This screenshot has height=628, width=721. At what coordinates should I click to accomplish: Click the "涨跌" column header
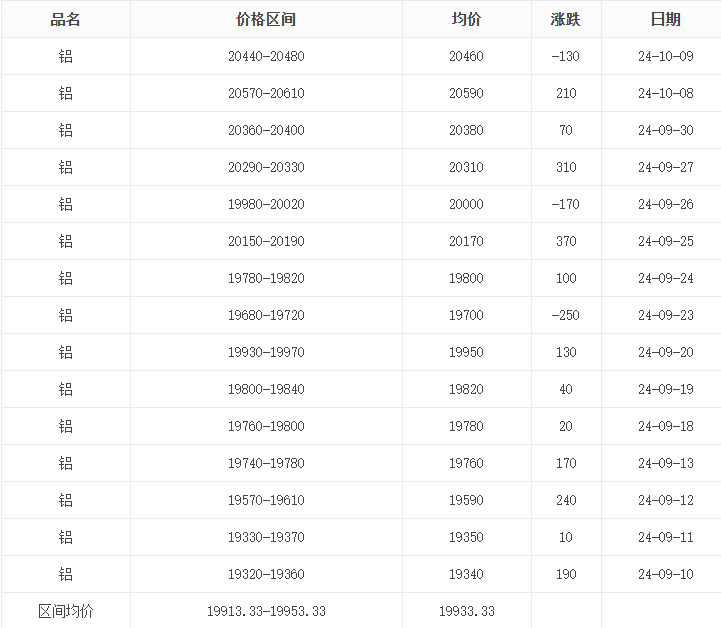[566, 19]
